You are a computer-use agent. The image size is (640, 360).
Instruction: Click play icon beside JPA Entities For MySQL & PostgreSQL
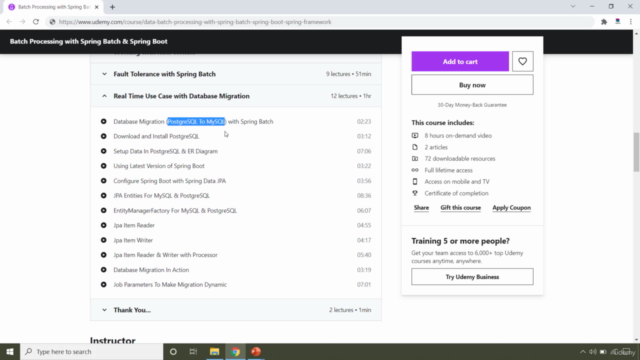[x=104, y=196]
